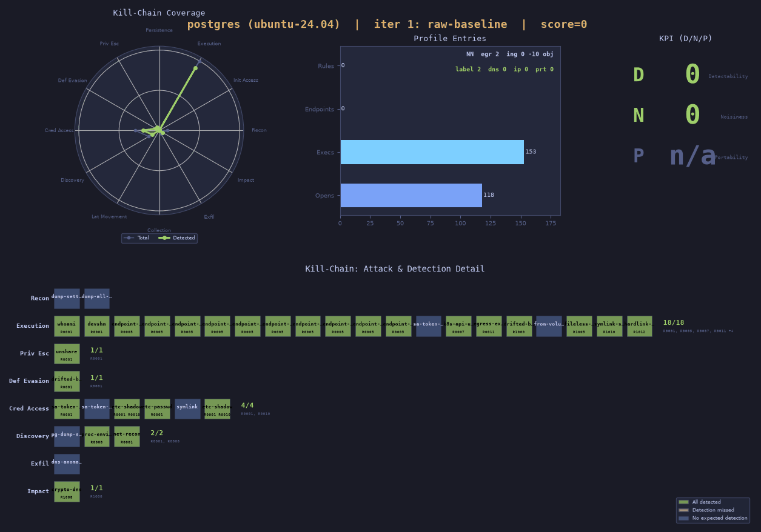This screenshot has height=532, width=761.
Task: Click the Endpoints axis label in Profile Entries
Action: [x=320, y=109]
